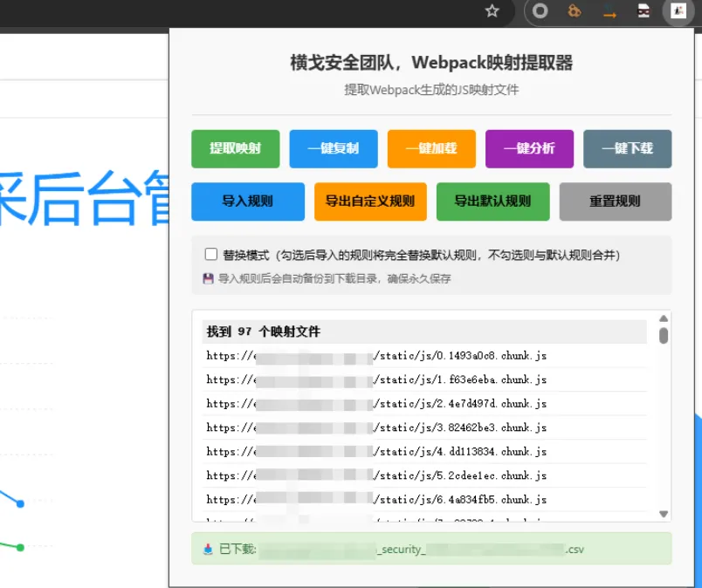702x588 pixels.
Task: Click the green data point on background chart
Action: coord(20,547)
